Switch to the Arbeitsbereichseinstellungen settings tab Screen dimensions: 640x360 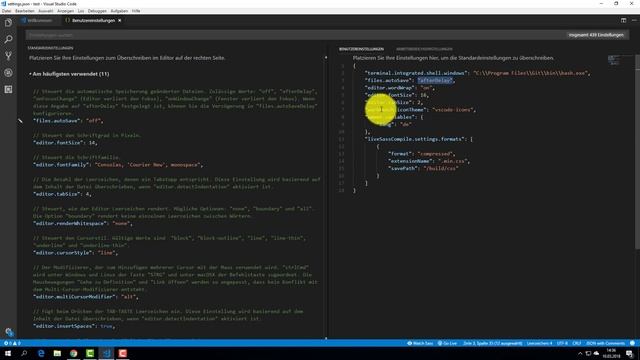(x=424, y=49)
